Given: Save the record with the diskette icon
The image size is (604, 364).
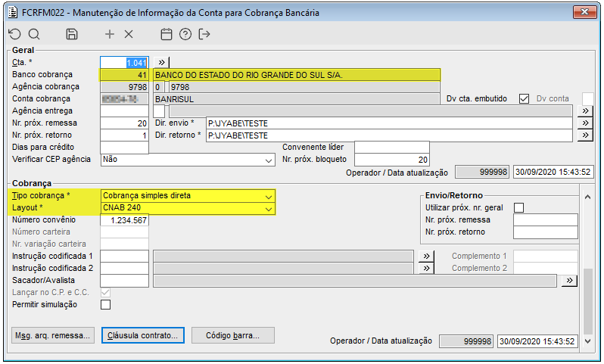Looking at the screenshot, I should [72, 34].
